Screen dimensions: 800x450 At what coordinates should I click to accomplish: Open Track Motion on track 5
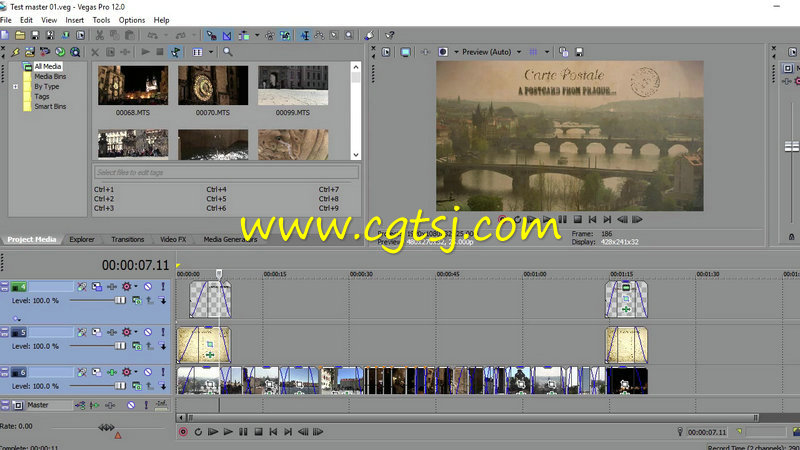[96, 332]
